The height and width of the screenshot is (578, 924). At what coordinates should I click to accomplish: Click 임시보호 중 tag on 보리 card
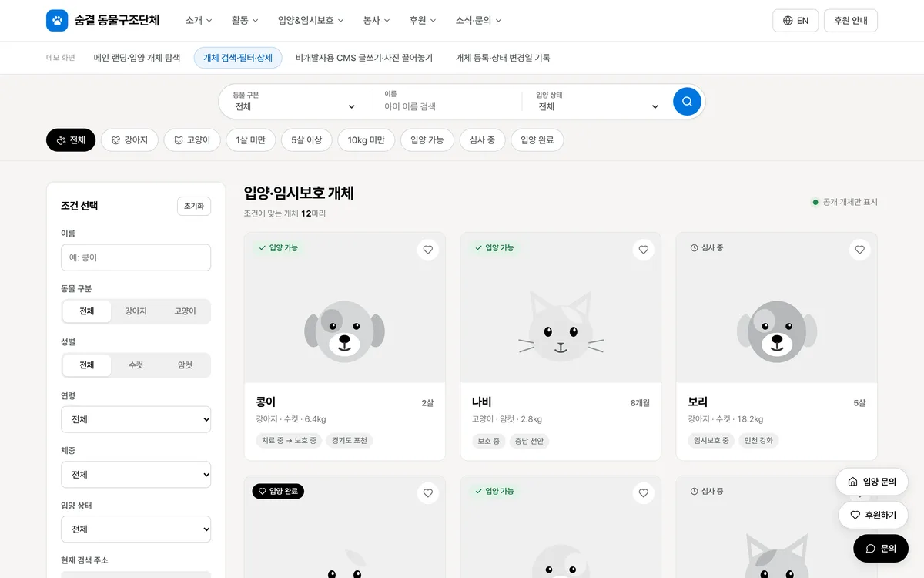click(x=711, y=441)
